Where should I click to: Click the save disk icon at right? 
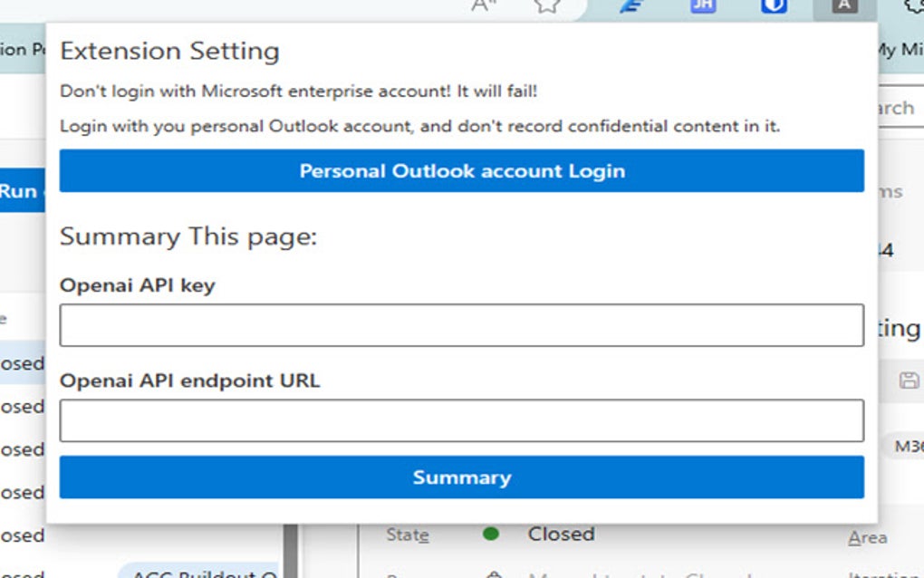click(909, 381)
